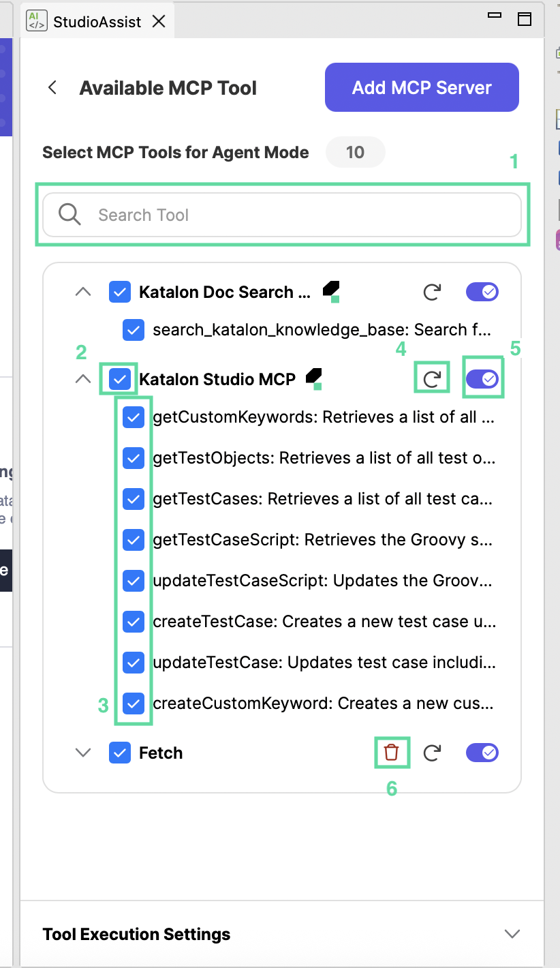This screenshot has width=560, height=968.
Task: Refresh the Fetch server
Action: coord(431,753)
